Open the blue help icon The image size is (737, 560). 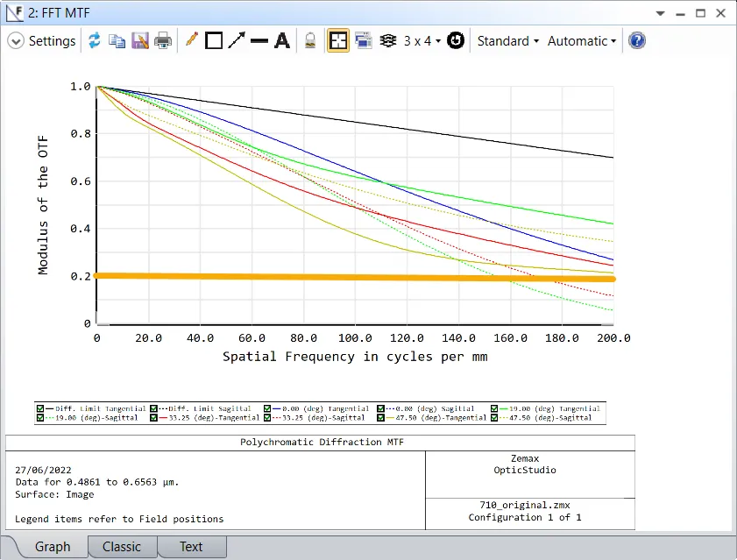click(x=637, y=41)
